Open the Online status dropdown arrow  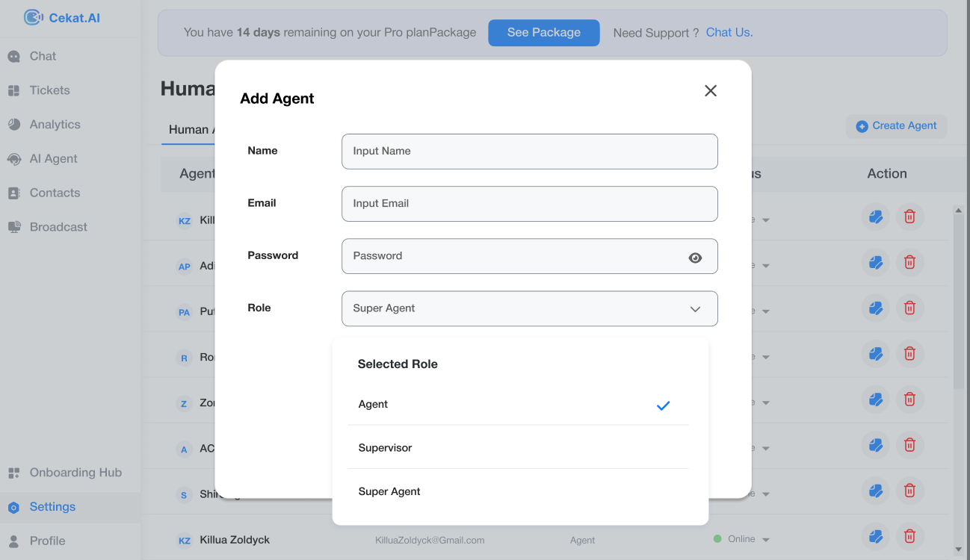[766, 540]
